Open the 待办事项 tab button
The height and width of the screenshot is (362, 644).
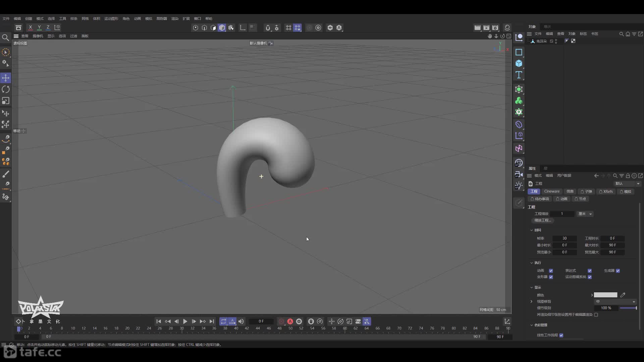click(540, 199)
